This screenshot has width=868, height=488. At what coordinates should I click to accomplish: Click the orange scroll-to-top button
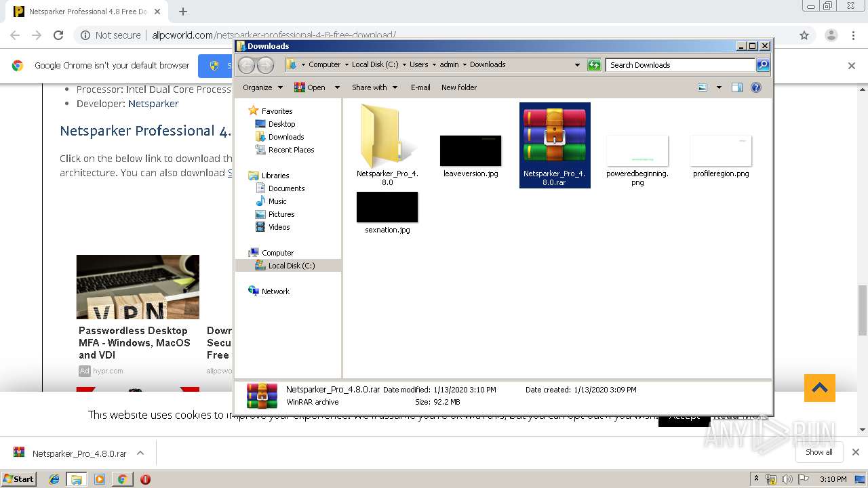[820, 388]
